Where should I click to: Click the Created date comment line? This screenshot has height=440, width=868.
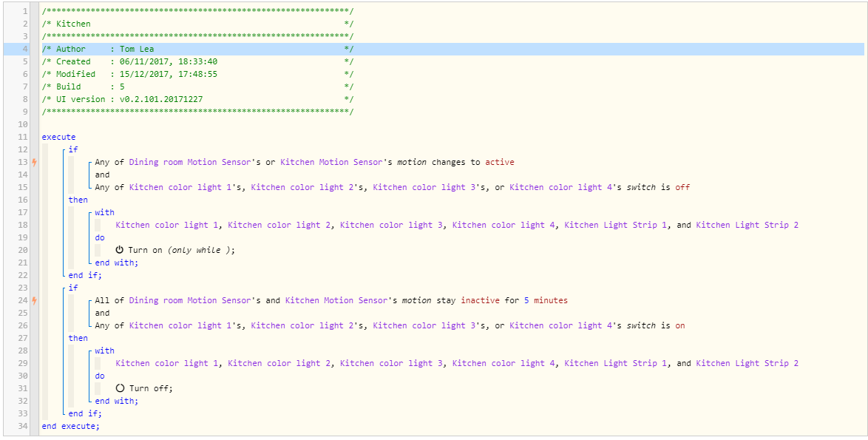coord(197,61)
